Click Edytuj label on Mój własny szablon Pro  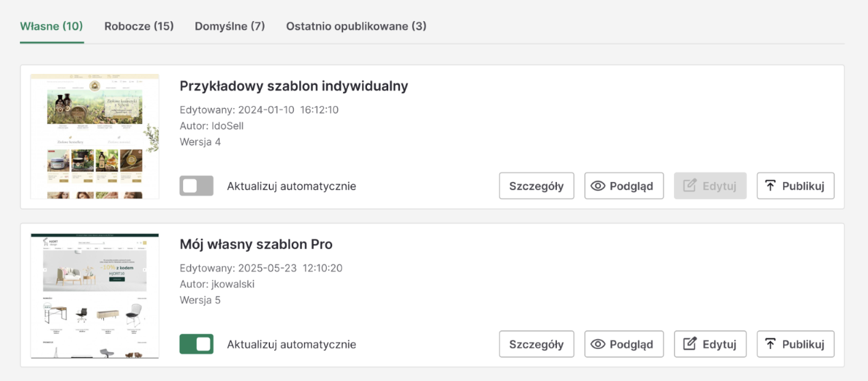coord(719,344)
